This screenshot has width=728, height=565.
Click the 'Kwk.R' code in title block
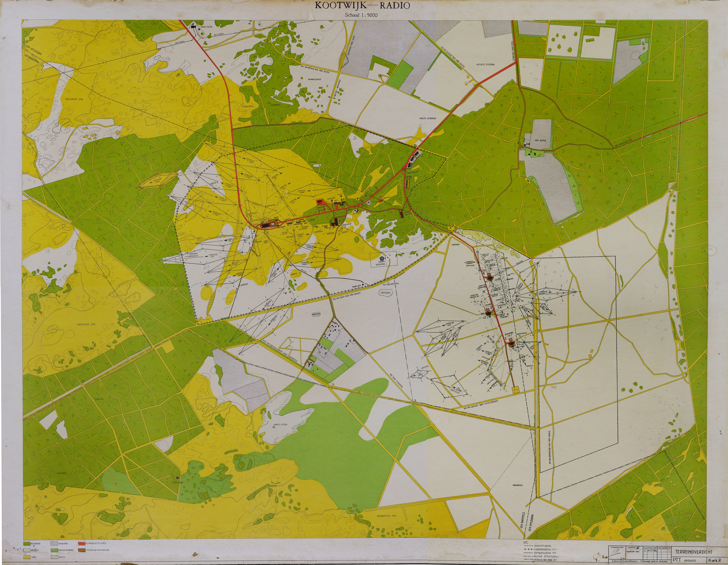[x=715, y=560]
